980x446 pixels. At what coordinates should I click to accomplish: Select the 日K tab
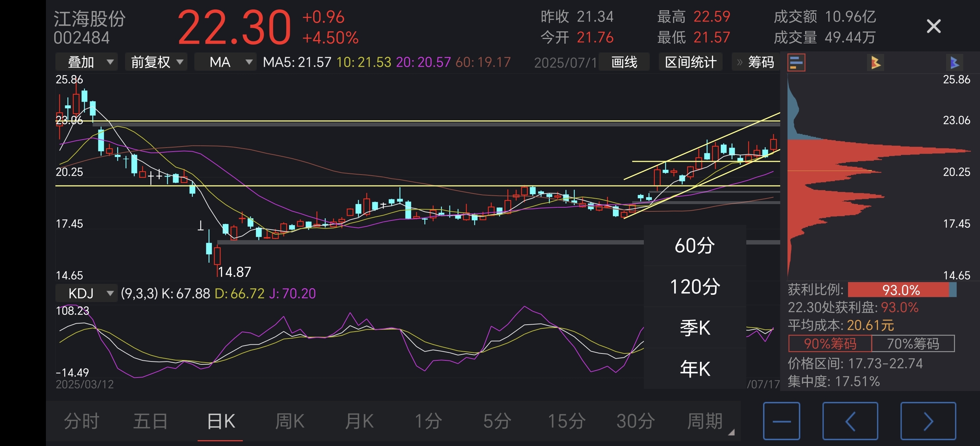point(220,421)
